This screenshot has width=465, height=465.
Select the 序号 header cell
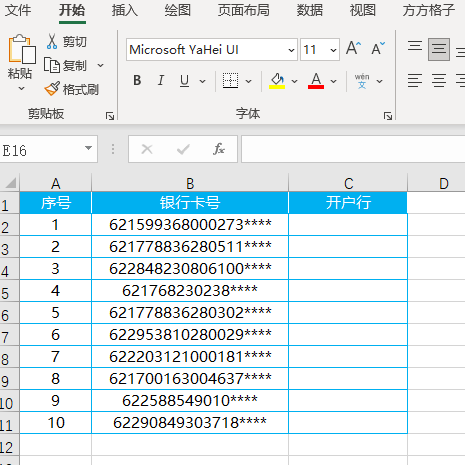tap(56, 202)
